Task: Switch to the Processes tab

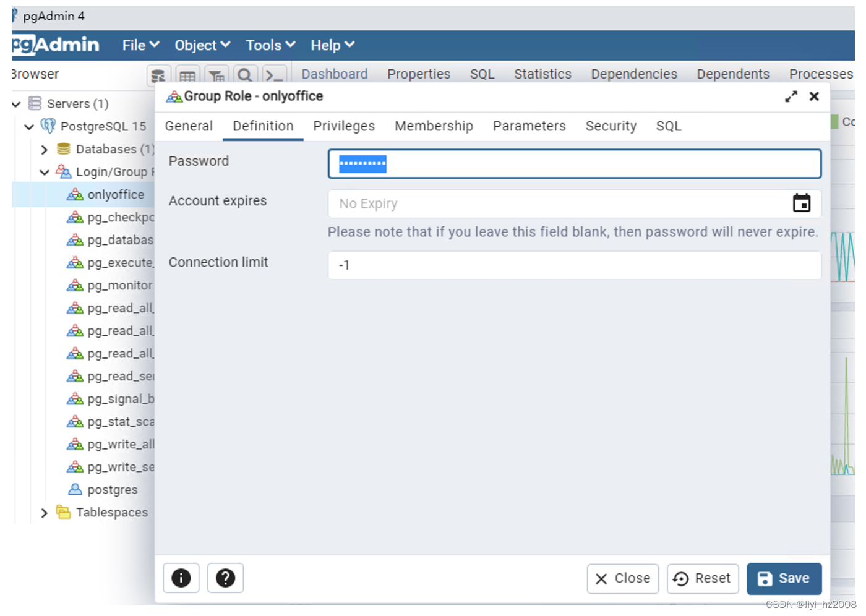Action: pos(821,74)
